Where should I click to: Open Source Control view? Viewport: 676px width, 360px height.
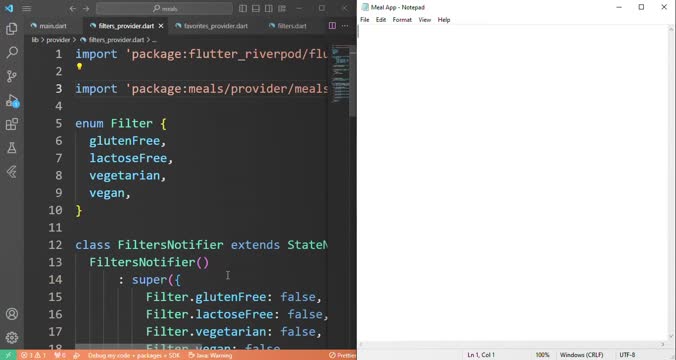[12, 76]
